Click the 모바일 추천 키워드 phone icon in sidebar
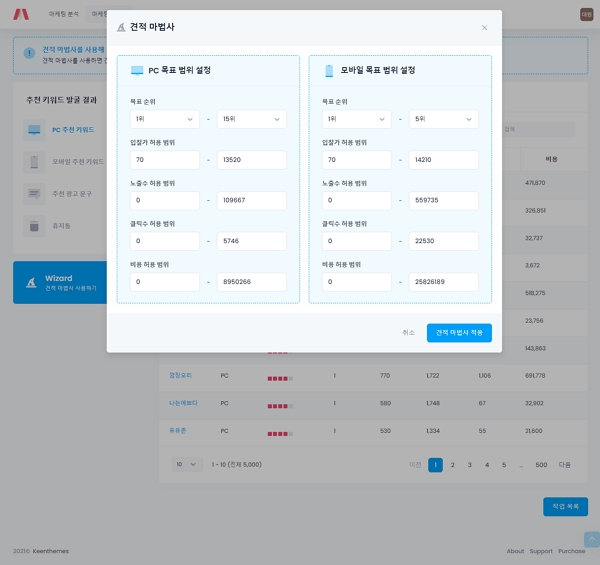Viewport: 600px width, 565px height. click(34, 161)
